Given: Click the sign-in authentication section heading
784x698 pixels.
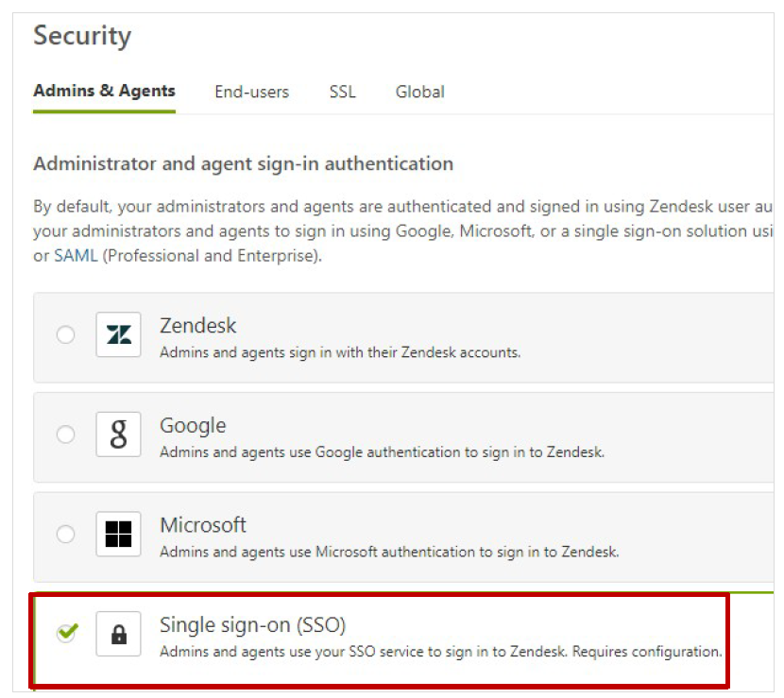Looking at the screenshot, I should click(243, 164).
